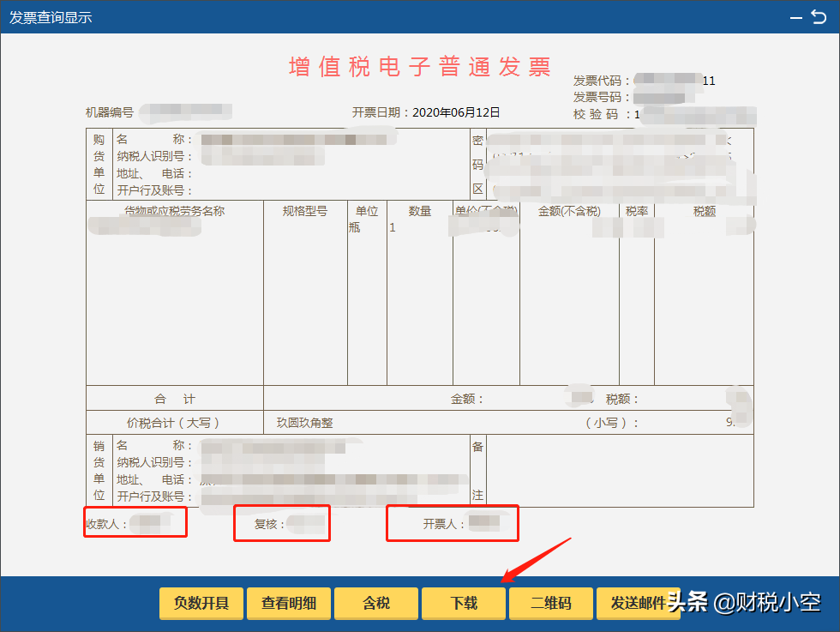Show the 二维码 QR code
This screenshot has height=632, width=840.
click(550, 603)
